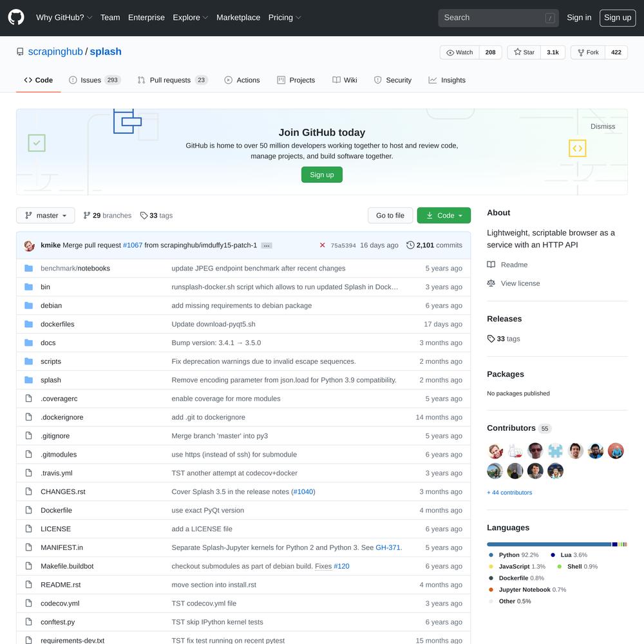This screenshot has height=644, width=644.
Task: Click the kmike avatar in latest commit row
Action: [29, 245]
